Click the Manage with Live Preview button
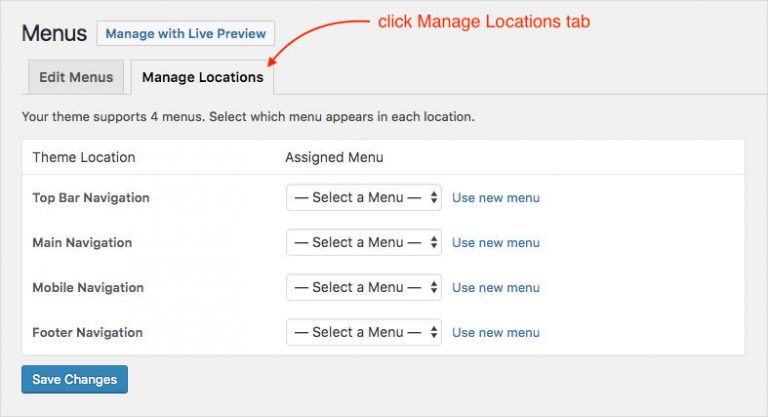This screenshot has height=417, width=768. point(185,33)
